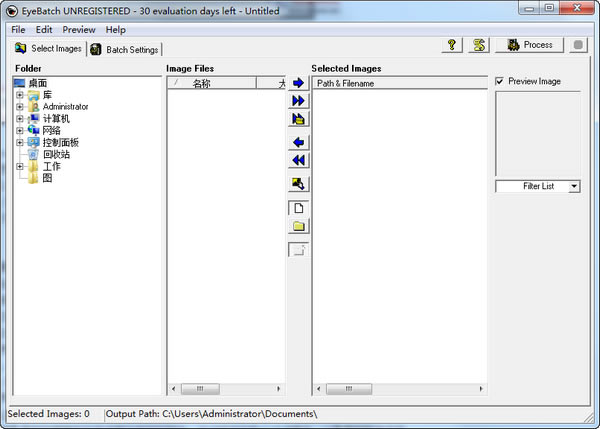Select the 桌面 desktop icon in the folder tree
The image size is (600, 429).
coord(19,83)
